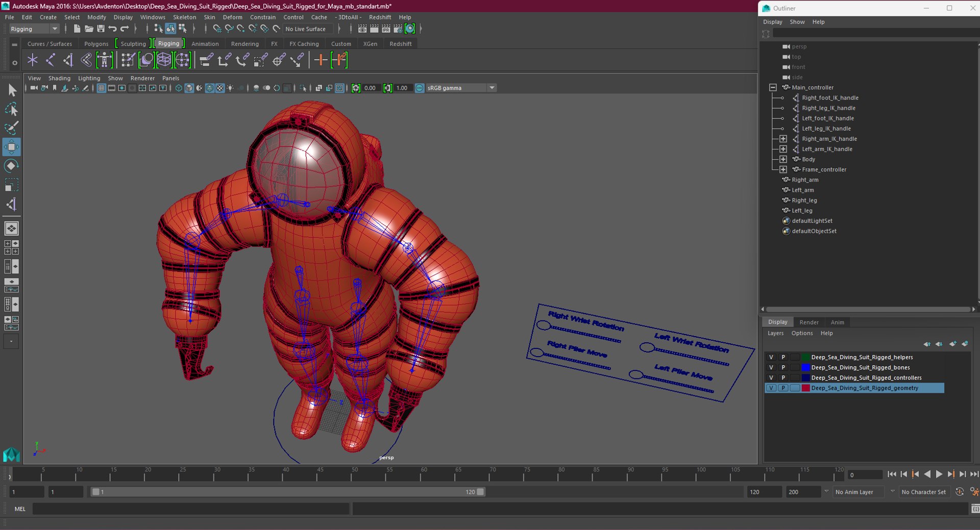Viewport: 980px width, 530px height.
Task: Open the sRGB gamma dropdown
Action: point(461,88)
